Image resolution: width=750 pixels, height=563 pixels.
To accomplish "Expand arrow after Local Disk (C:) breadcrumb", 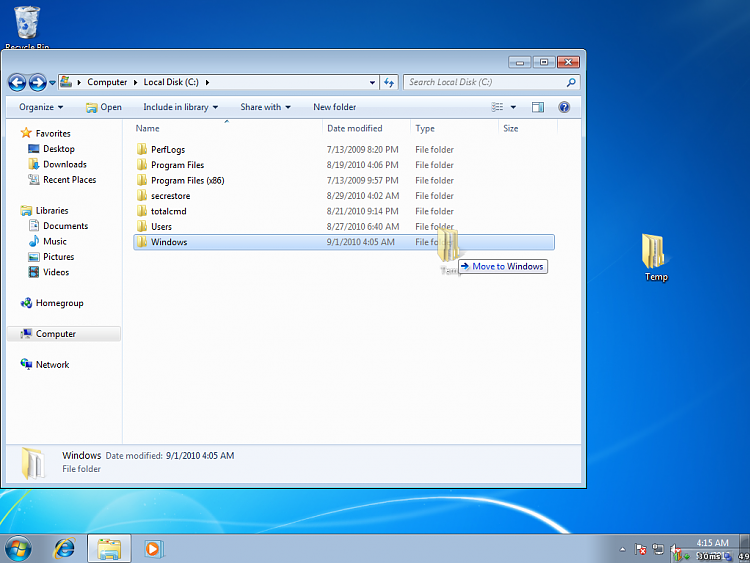I will 207,82.
